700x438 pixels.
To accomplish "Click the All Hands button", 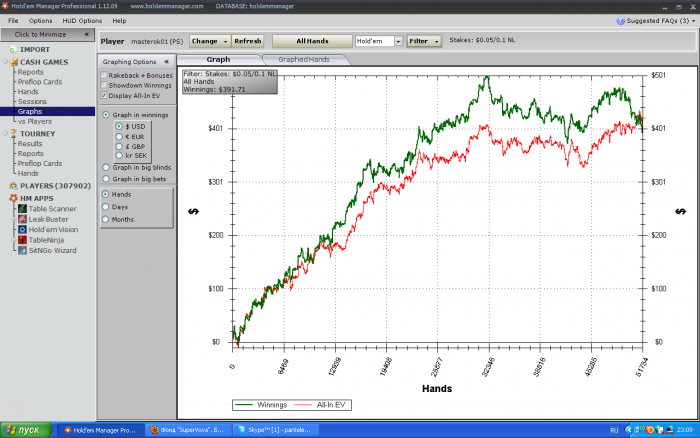I will [x=312, y=41].
